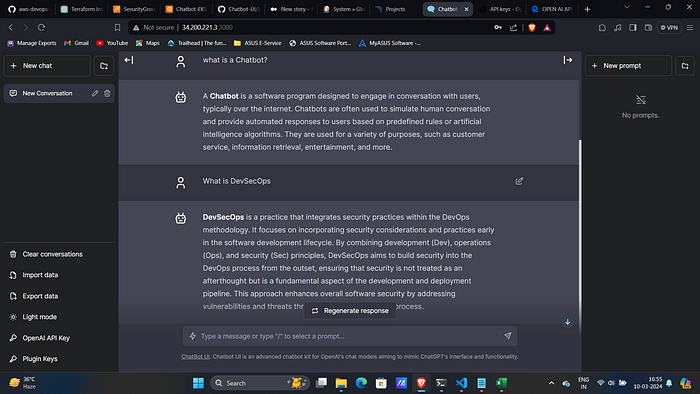Open Plugin Keys setting
Viewport: 700px width, 394px height.
coord(59,359)
